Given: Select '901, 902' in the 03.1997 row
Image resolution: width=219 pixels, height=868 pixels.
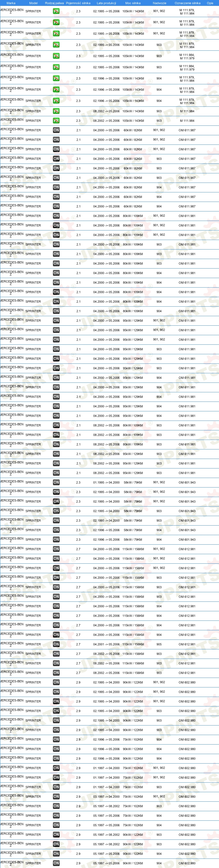Looking at the screenshot, I should (x=159, y=797).
